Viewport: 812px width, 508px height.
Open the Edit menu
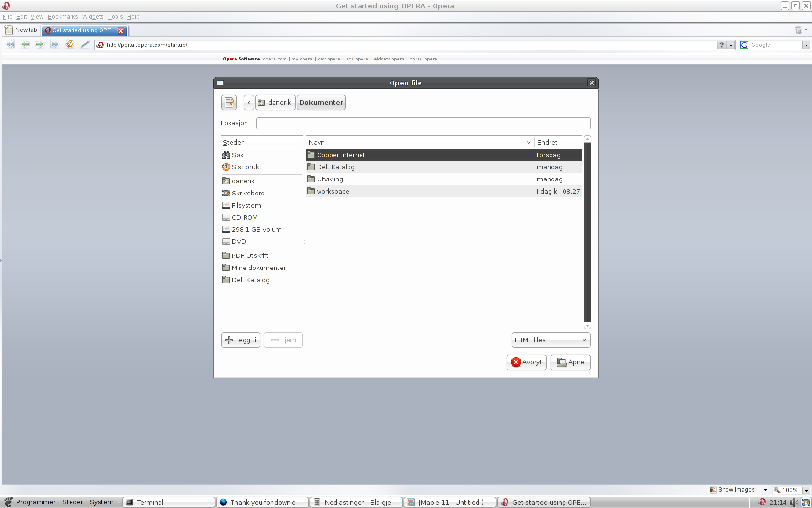point(21,17)
